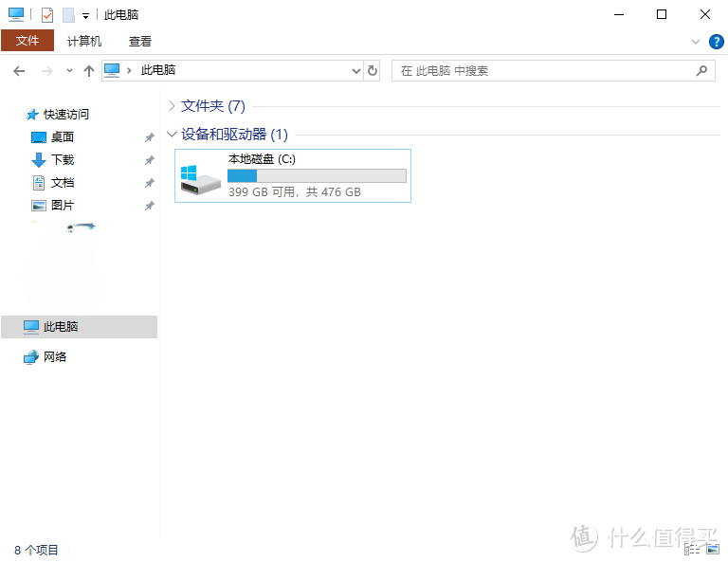
Task: Maximize the 此电脑 window
Action: [x=662, y=14]
